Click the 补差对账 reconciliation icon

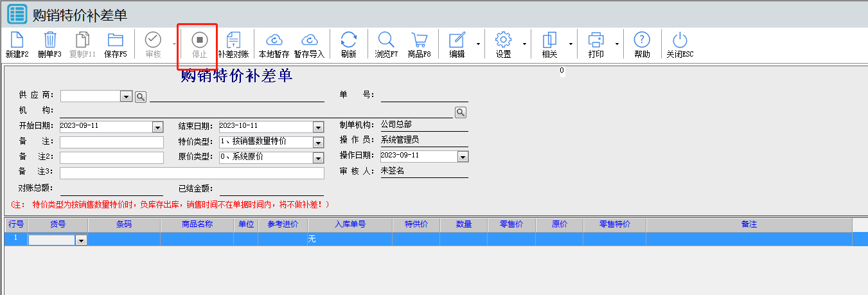pyautogui.click(x=234, y=40)
